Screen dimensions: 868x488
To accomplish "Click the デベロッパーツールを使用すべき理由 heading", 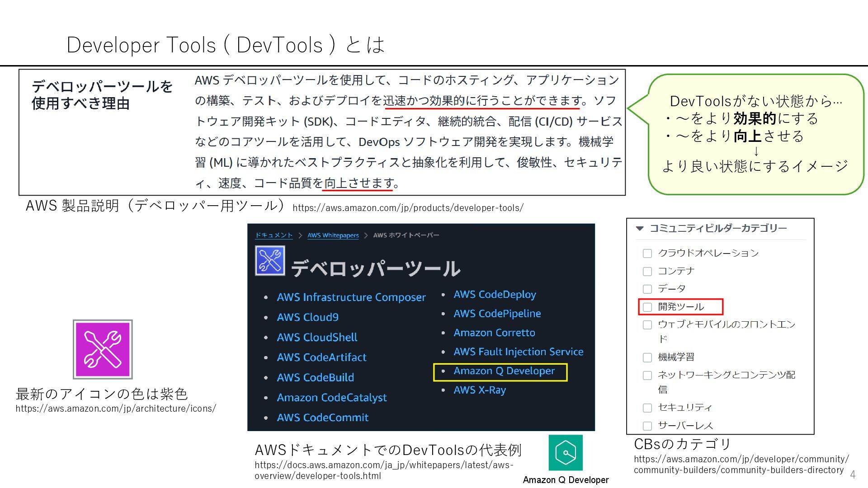I will pyautogui.click(x=102, y=95).
